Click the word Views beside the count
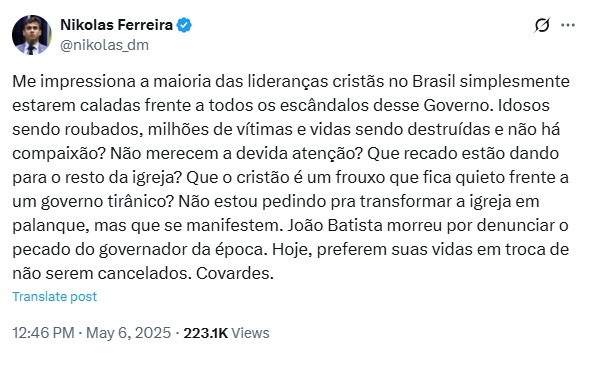Viewport: 590px width, 390px height. pyautogui.click(x=251, y=333)
